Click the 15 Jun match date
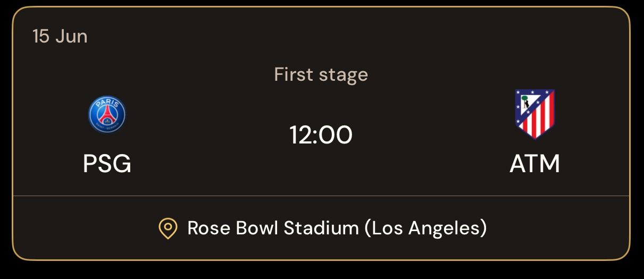The height and width of the screenshot is (279, 644). tap(60, 36)
